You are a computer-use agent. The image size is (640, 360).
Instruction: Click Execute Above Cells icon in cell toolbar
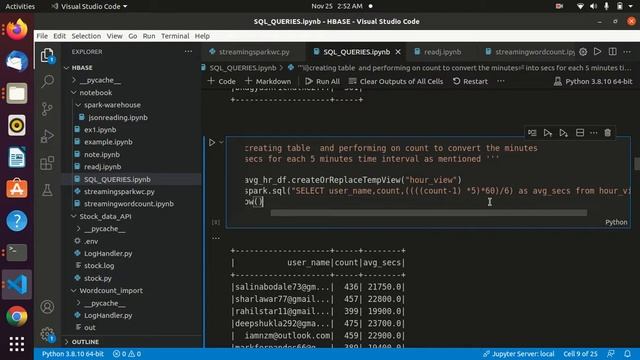(547, 133)
